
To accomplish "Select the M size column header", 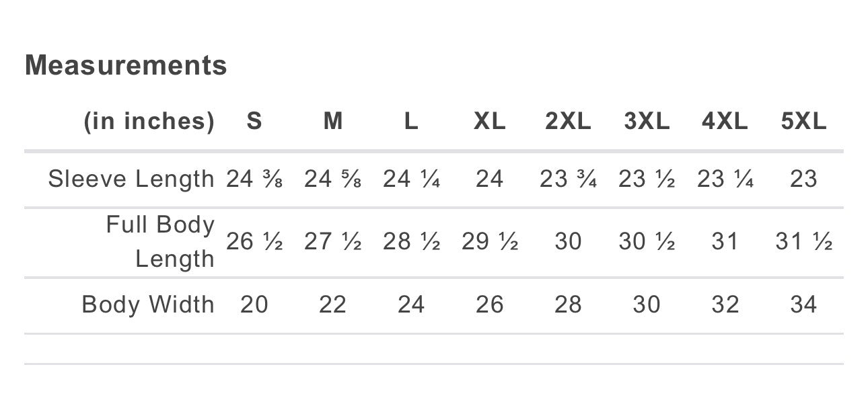I will point(332,121).
